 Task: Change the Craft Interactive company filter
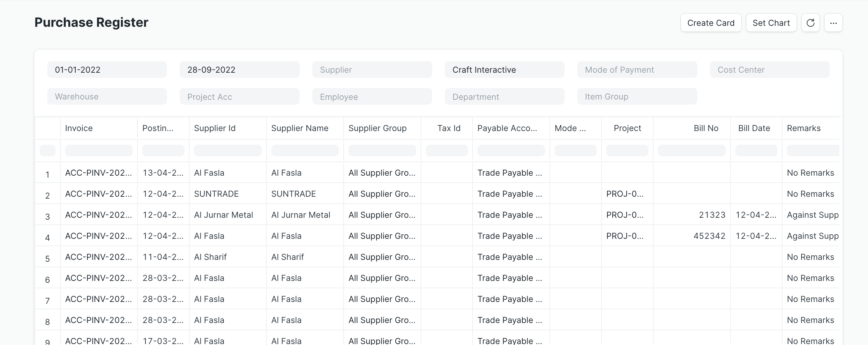point(504,70)
